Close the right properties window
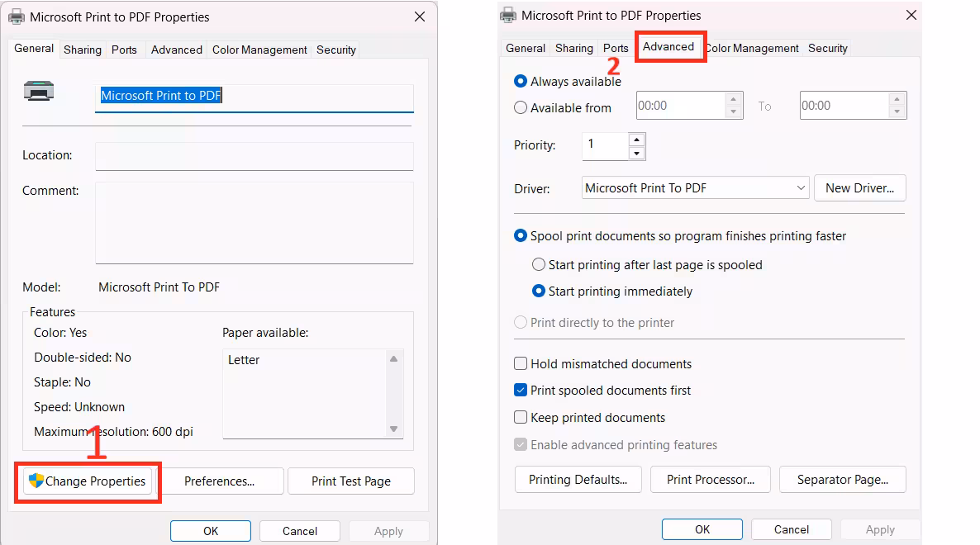The image size is (980, 545). 911,15
